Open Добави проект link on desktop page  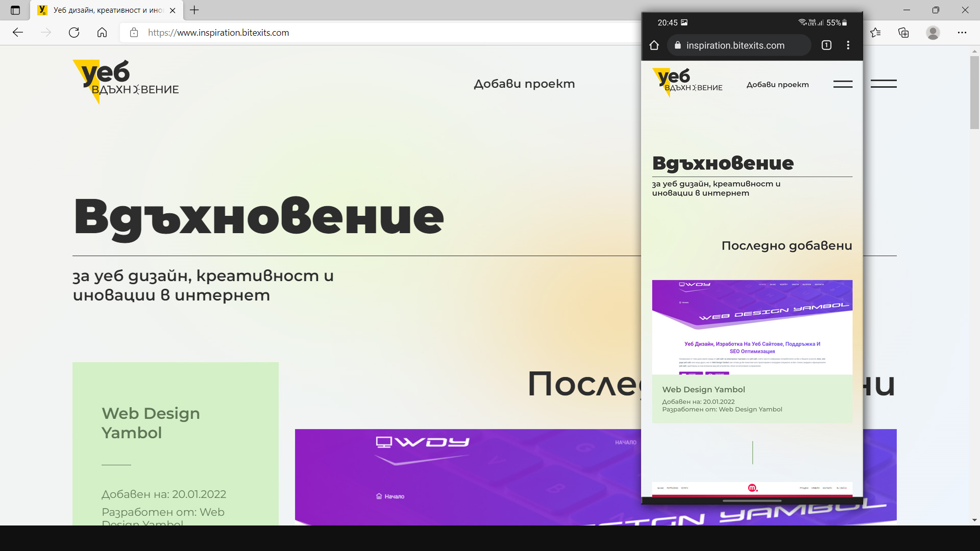(x=524, y=84)
